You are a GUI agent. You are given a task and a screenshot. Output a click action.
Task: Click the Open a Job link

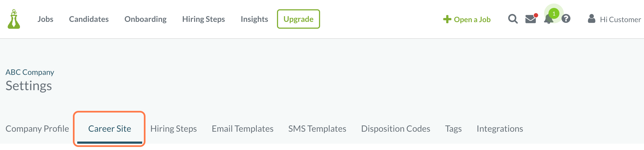472,19
